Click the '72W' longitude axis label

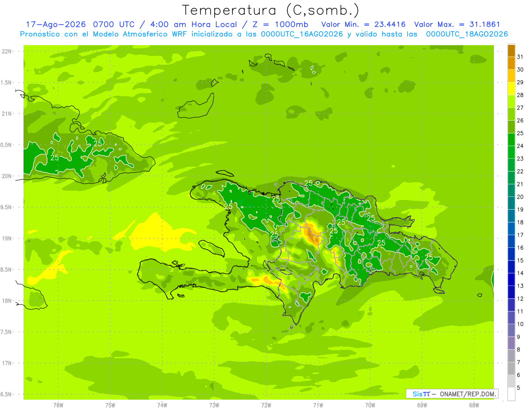(x=266, y=405)
